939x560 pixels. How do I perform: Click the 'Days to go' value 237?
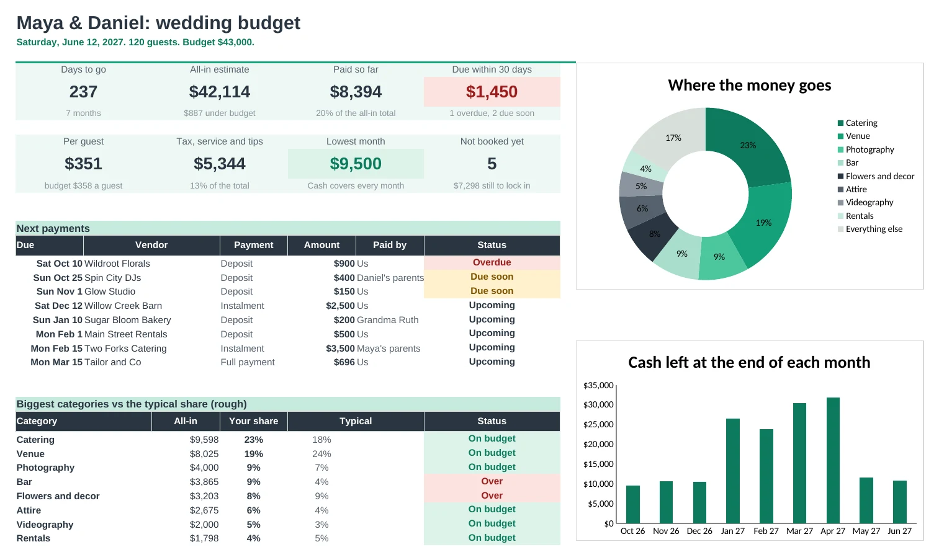point(83,92)
